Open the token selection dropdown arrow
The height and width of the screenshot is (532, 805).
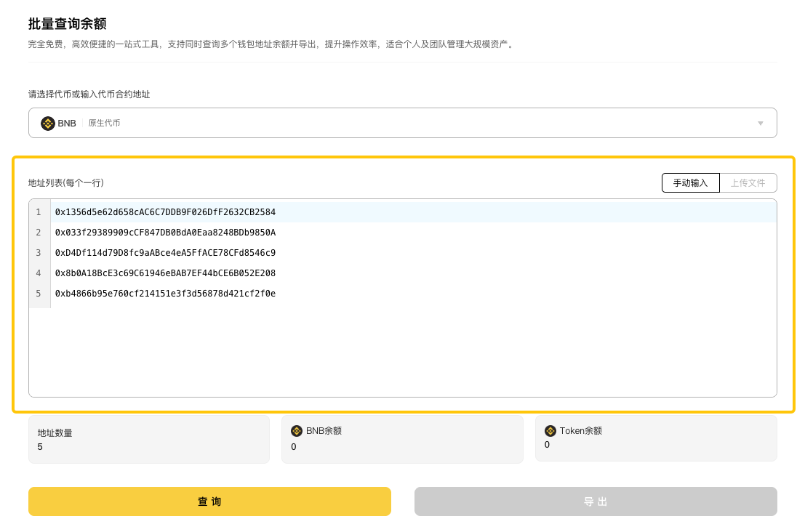coord(760,124)
